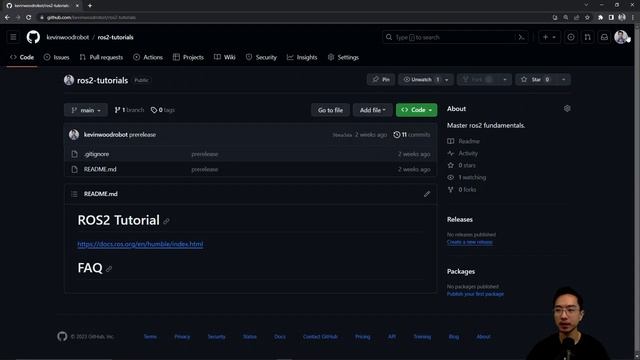Open the notifications inbox icon
Image resolution: width=640 pixels, height=360 pixels.
point(604,37)
